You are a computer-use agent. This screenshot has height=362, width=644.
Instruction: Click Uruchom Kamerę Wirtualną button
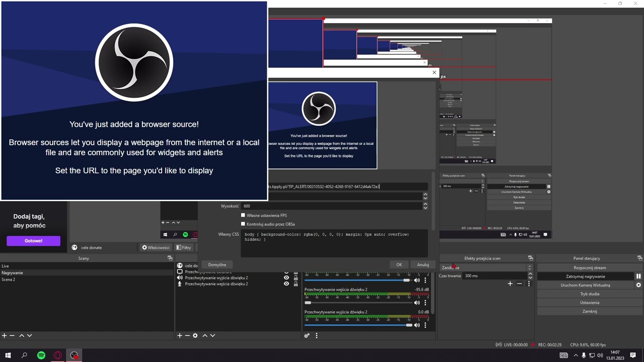586,285
